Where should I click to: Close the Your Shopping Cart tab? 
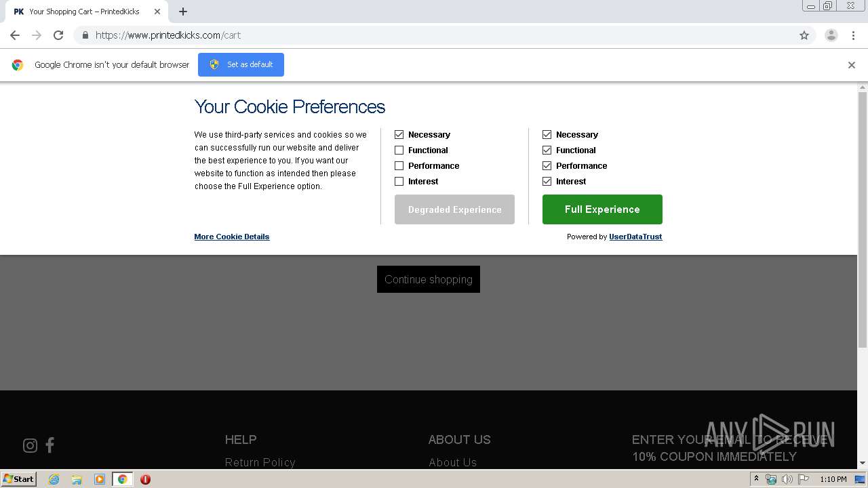157,12
